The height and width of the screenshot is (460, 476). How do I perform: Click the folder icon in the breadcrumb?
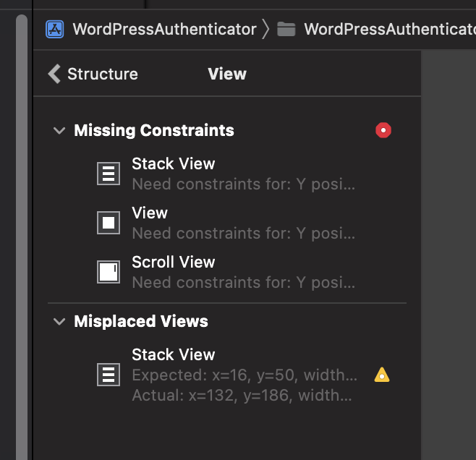tap(286, 29)
